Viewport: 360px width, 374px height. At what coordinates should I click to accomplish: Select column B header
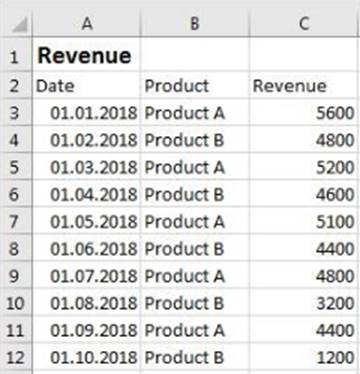tap(195, 24)
